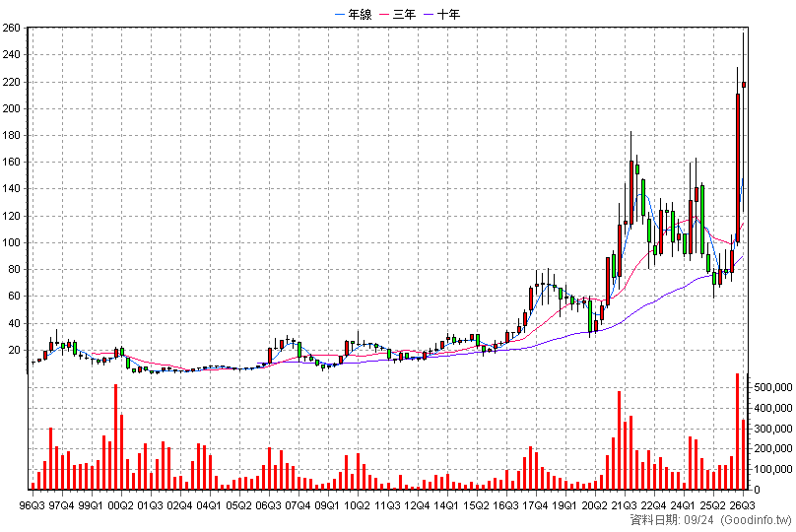Click the 年線 legend entry
The image size is (796, 532).
pos(354,14)
